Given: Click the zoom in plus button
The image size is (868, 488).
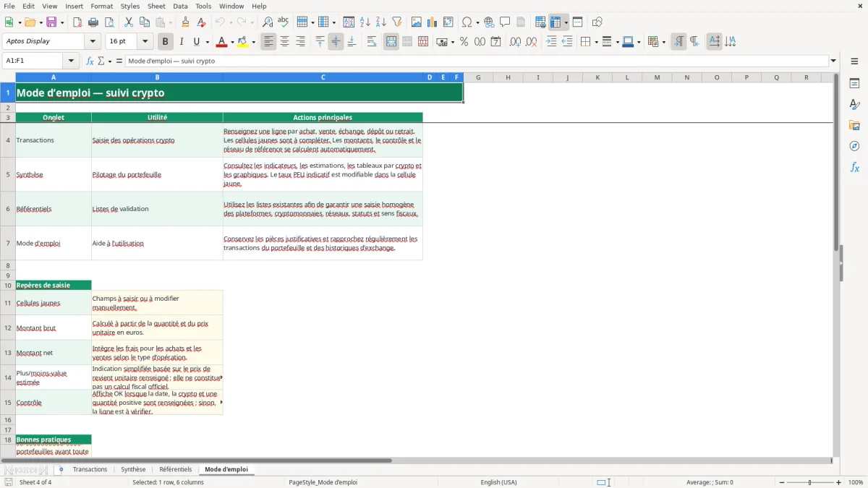Looking at the screenshot, I should pyautogui.click(x=839, y=482).
